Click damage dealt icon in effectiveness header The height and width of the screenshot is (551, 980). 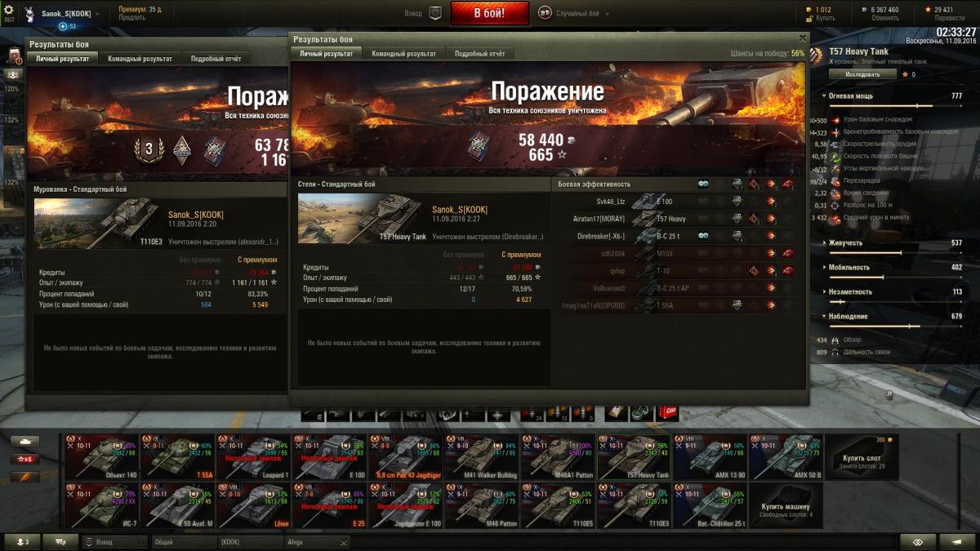771,184
